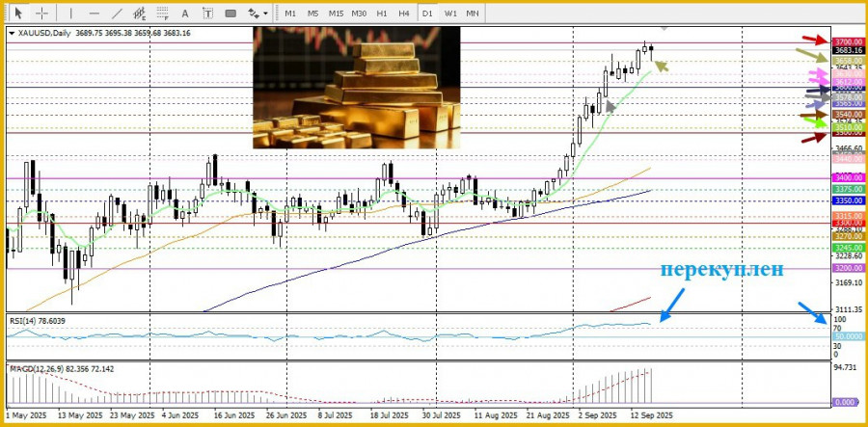
Task: Switch to H4 timeframe
Action: coord(403,13)
